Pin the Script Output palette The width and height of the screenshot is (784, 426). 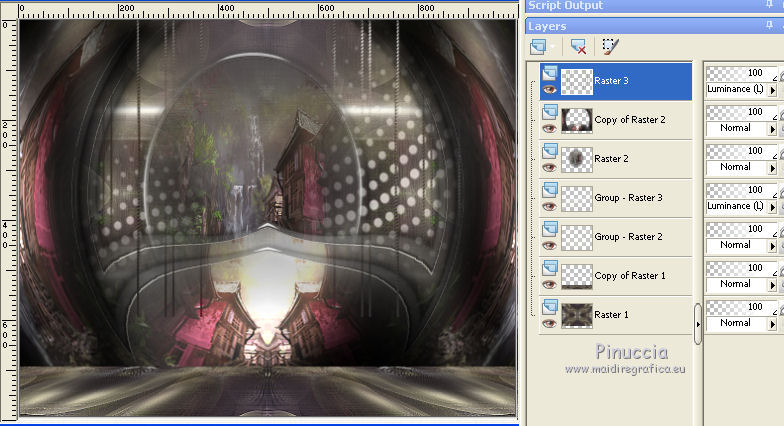pos(769,4)
